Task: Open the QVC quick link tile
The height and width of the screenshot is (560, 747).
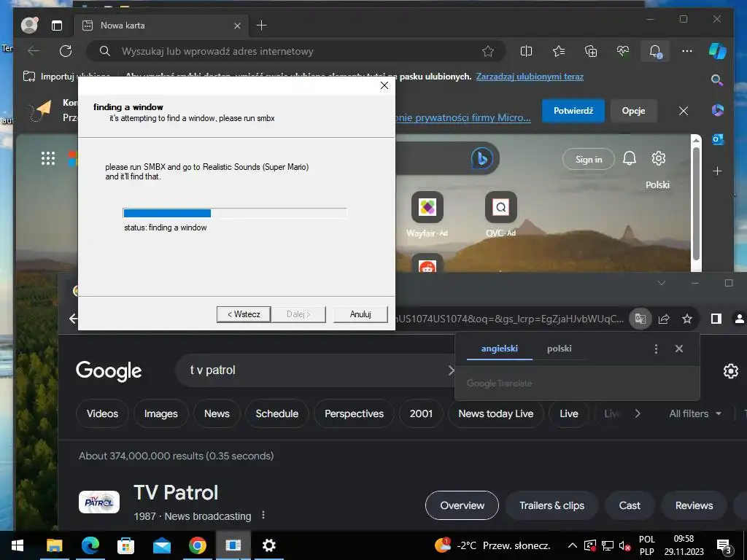Action: [500, 214]
